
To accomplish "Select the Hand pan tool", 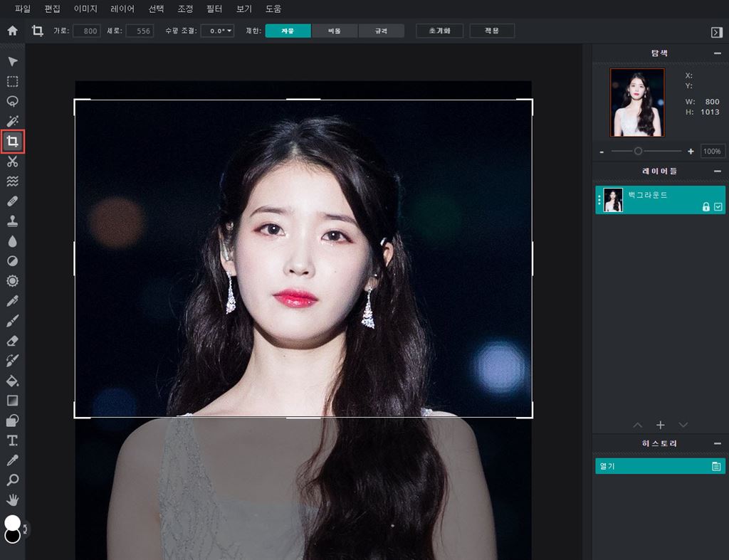I will pyautogui.click(x=13, y=500).
